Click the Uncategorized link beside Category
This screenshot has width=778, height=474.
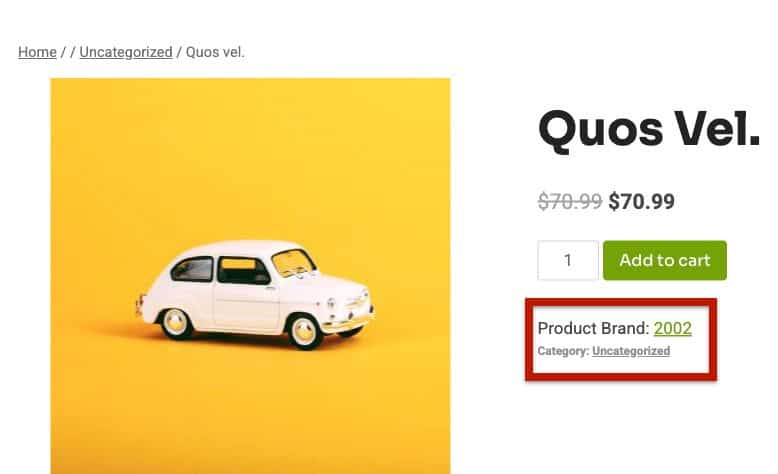630,351
